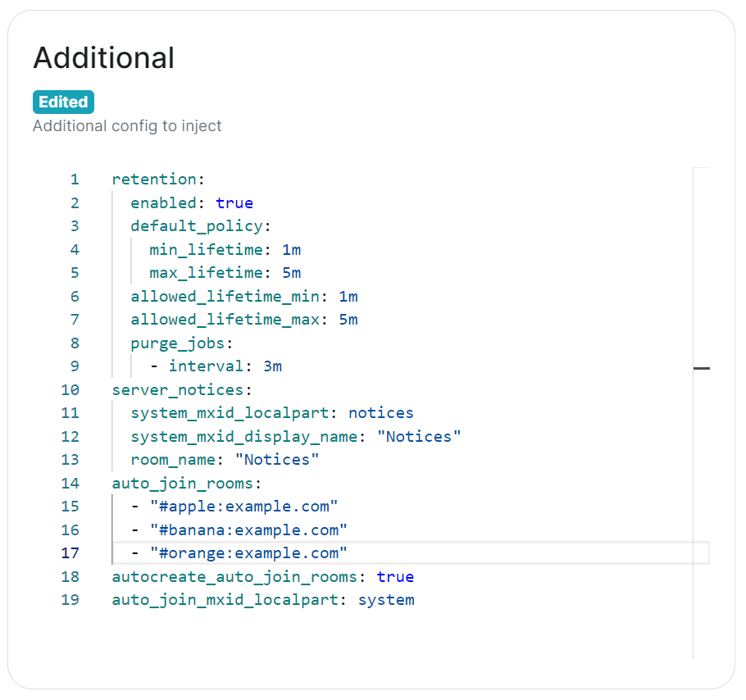Click the min_lifetime key
Image resolution: width=746 pixels, height=700 pixels.
[x=206, y=250]
